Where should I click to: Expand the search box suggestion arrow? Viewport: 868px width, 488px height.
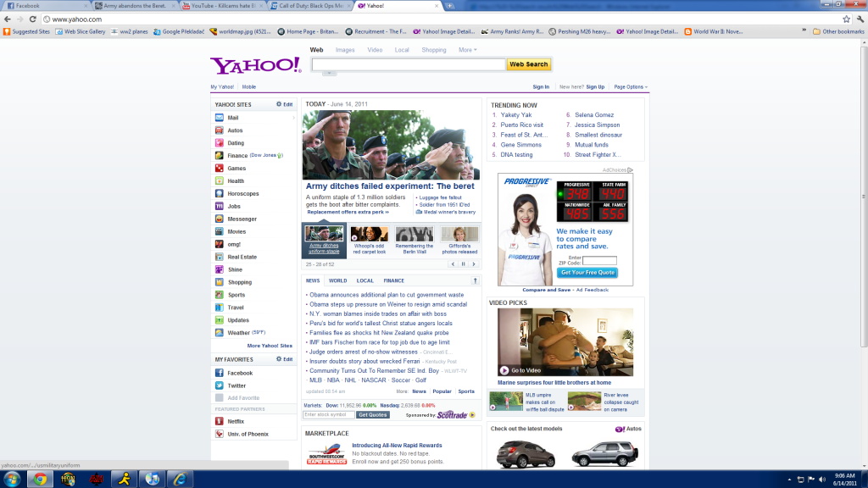[x=329, y=73]
